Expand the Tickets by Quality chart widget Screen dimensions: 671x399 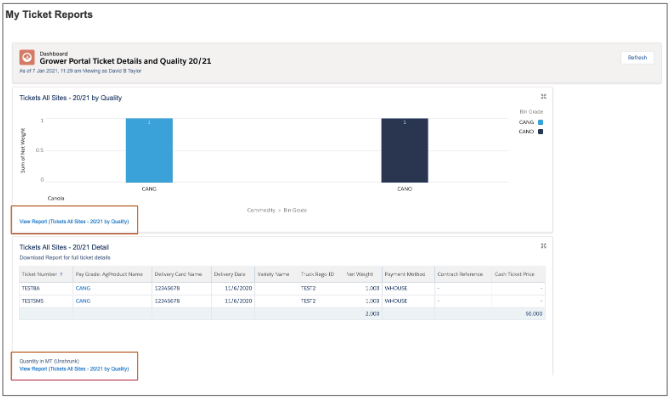click(543, 97)
